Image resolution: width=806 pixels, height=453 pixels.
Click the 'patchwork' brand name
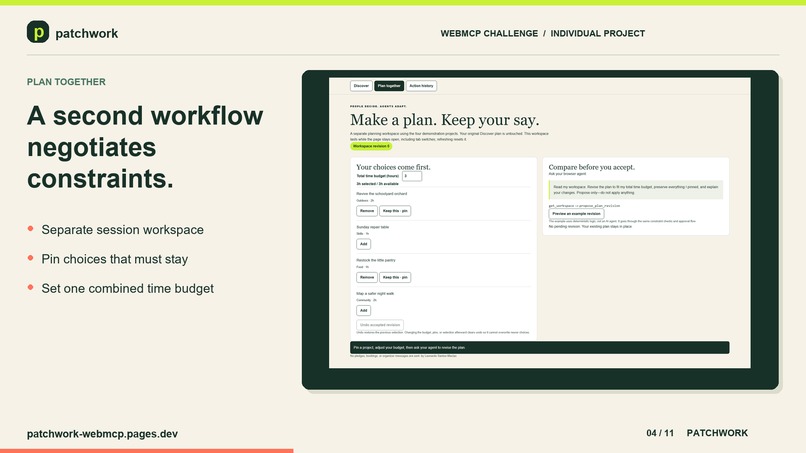pos(86,33)
